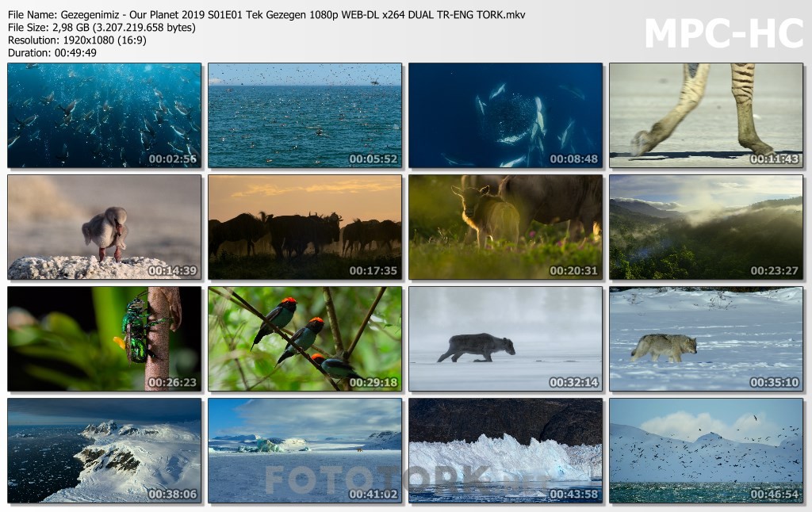Select the striped legs thumbnail at 00:11:43
The height and width of the screenshot is (512, 812).
pos(706,115)
